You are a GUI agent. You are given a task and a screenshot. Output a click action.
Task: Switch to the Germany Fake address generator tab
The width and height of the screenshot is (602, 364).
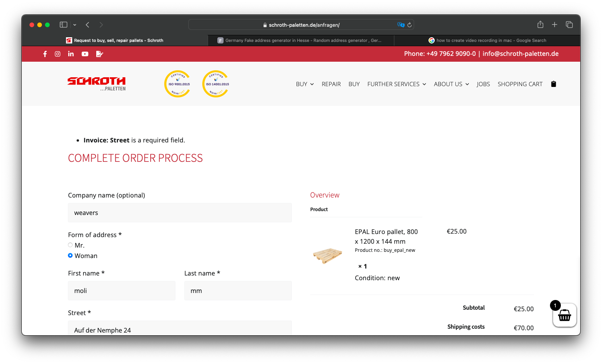tap(301, 40)
